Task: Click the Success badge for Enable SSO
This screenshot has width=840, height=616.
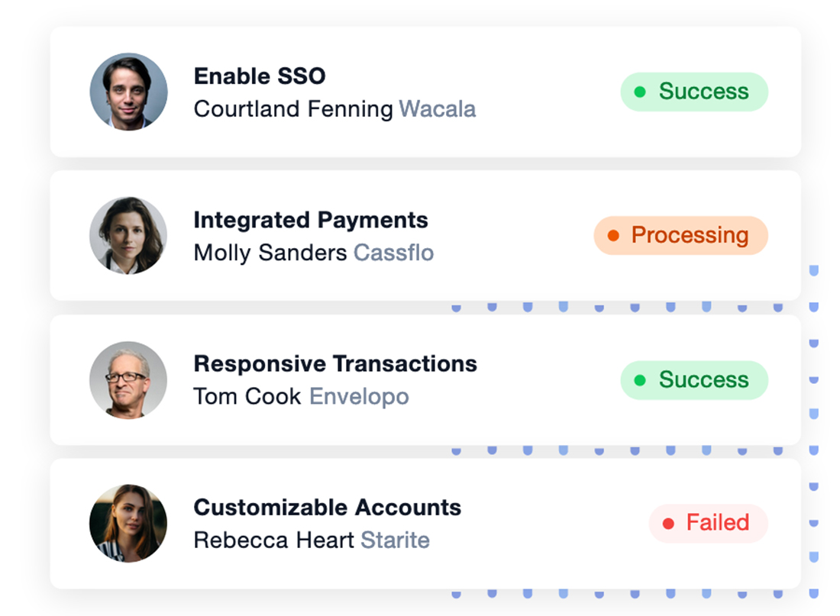Action: pyautogui.click(x=694, y=92)
